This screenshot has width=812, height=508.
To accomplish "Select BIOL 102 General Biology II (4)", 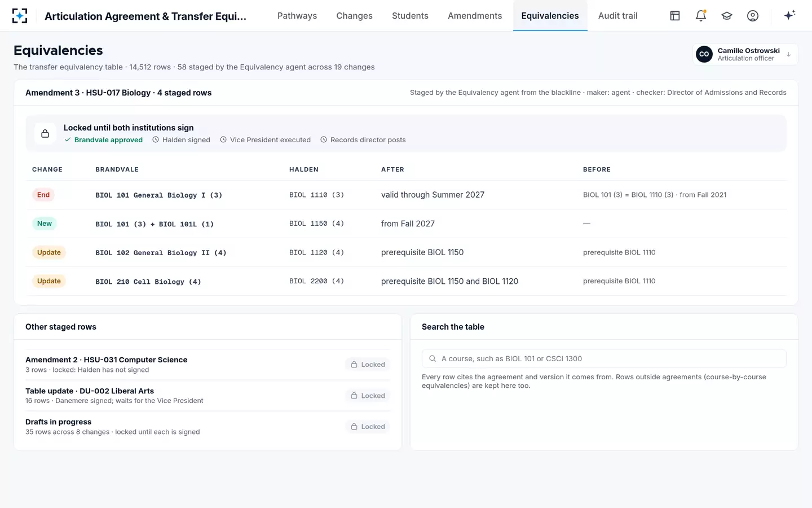I will 161,253.
